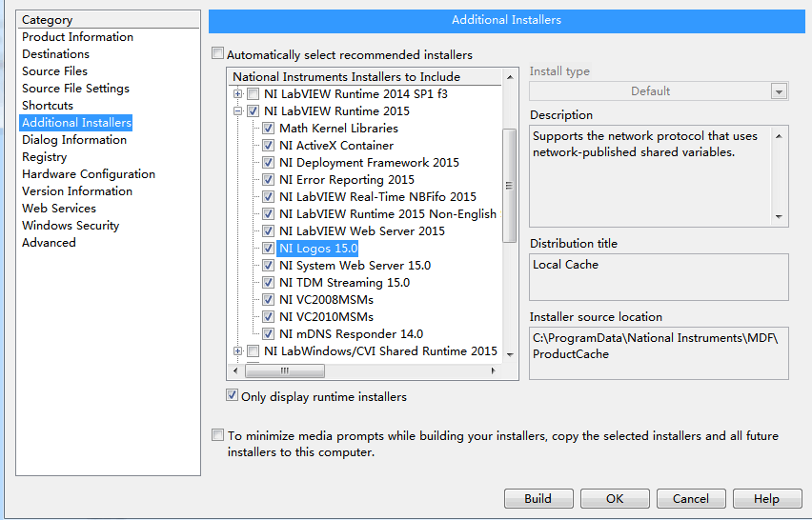Viewport: 812px width, 520px height.
Task: Open the Product Information category
Action: (x=78, y=37)
